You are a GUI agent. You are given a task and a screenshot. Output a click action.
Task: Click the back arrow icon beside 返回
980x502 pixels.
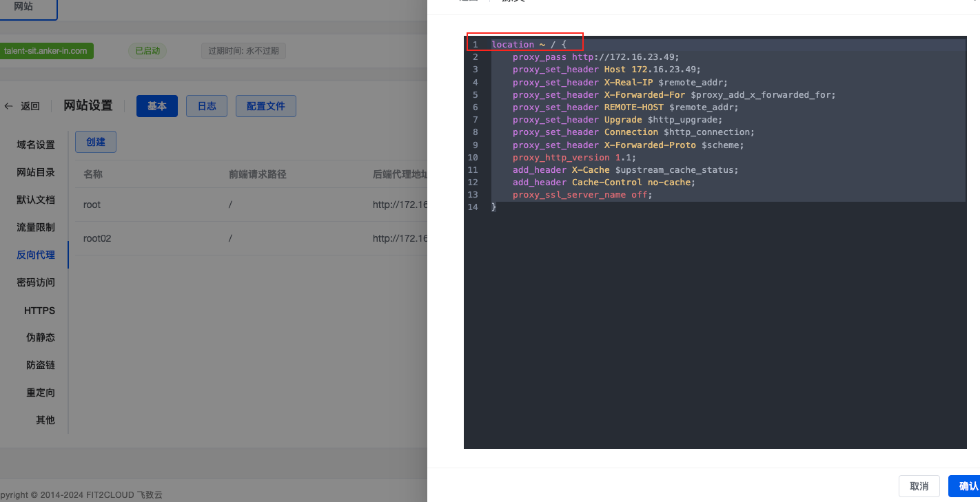click(8, 106)
